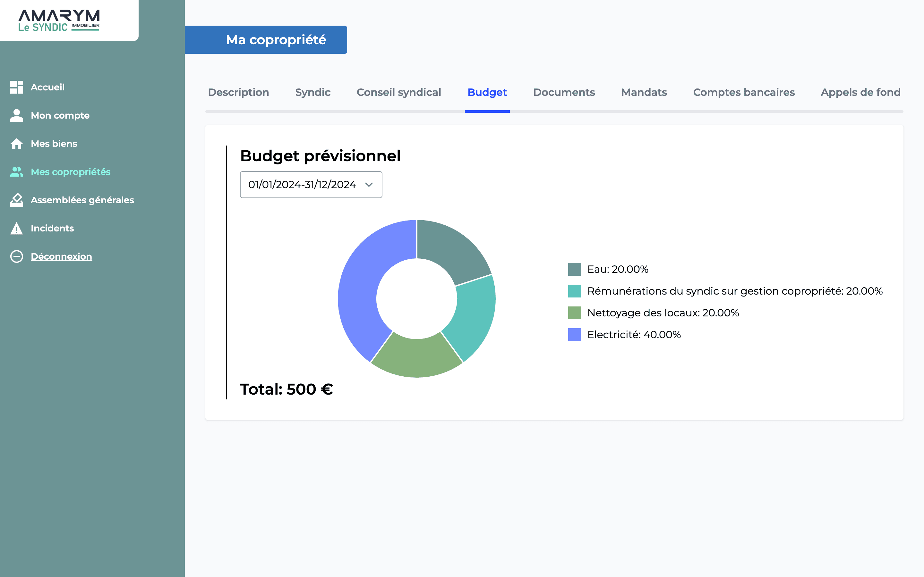Viewport: 924px width, 577px height.
Task: Open the budget period dropdown
Action: tap(311, 184)
